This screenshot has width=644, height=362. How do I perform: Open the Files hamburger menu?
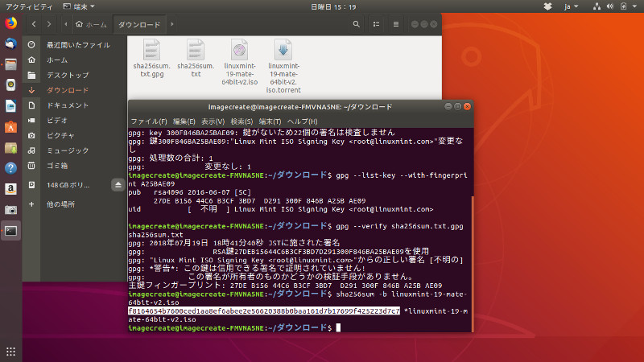[x=395, y=24]
